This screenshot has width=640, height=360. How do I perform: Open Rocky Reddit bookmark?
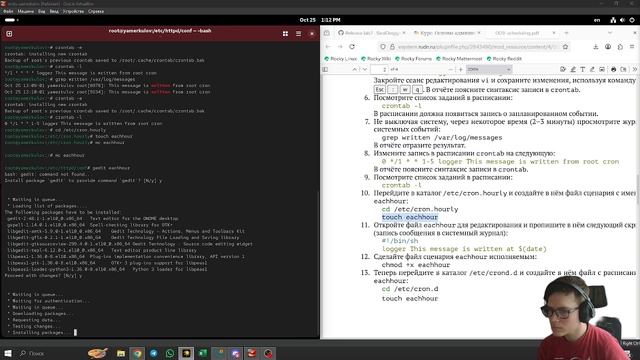click(504, 59)
